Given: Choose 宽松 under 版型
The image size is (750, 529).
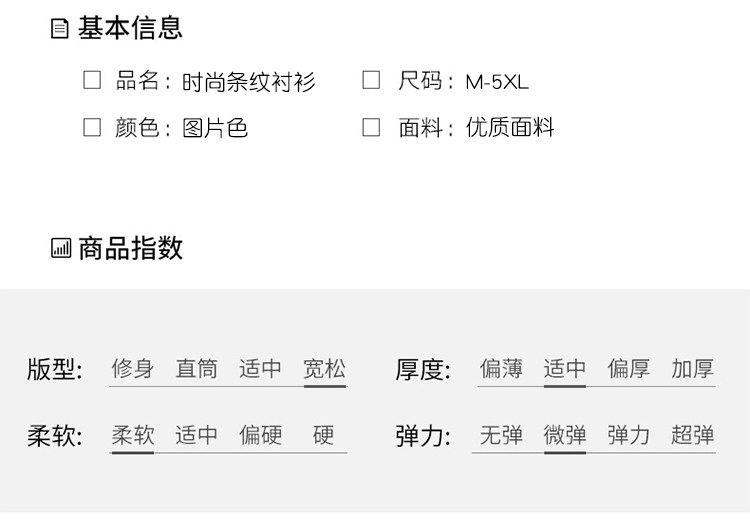Looking at the screenshot, I should [324, 369].
